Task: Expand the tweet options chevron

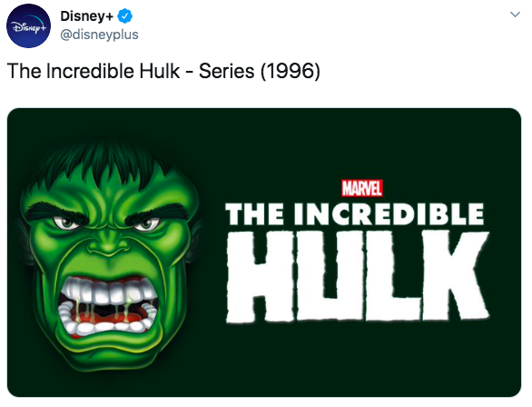Action: [x=515, y=15]
